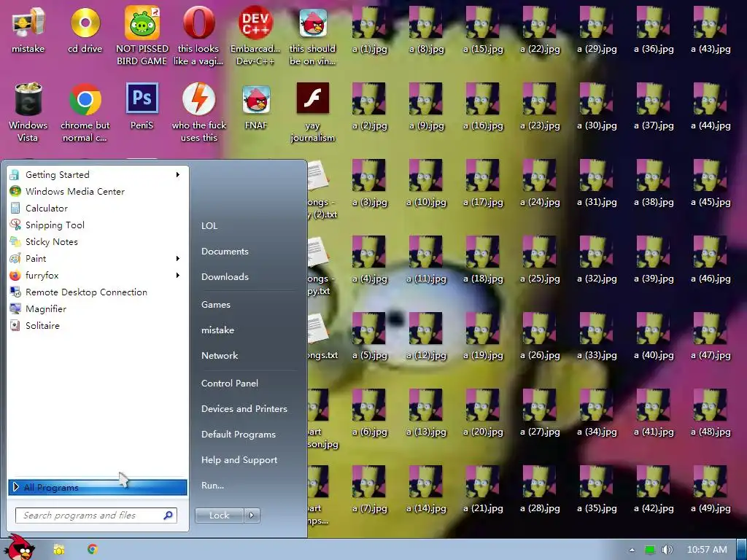Open the pinned yellow taskbar icon
The height and width of the screenshot is (560, 747).
pyautogui.click(x=58, y=550)
